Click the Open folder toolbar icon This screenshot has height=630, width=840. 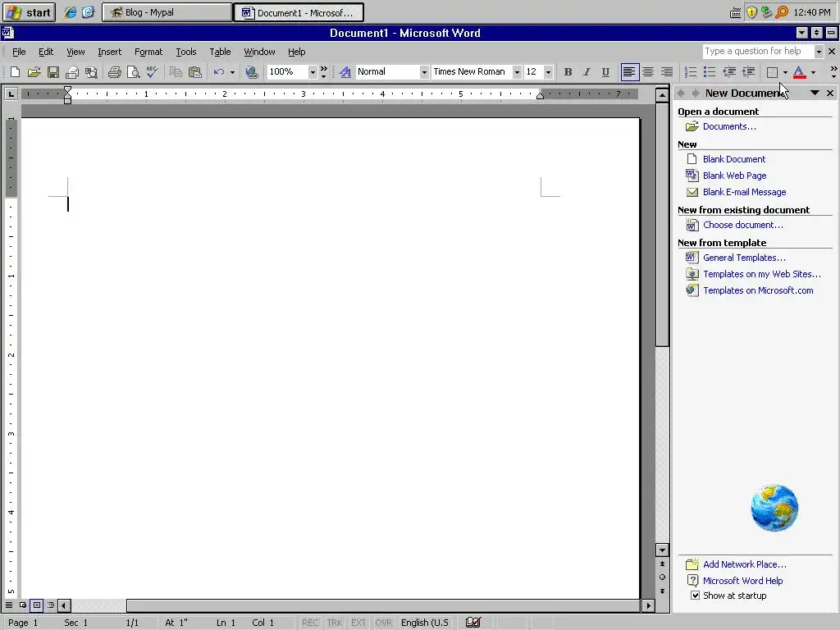click(34, 72)
